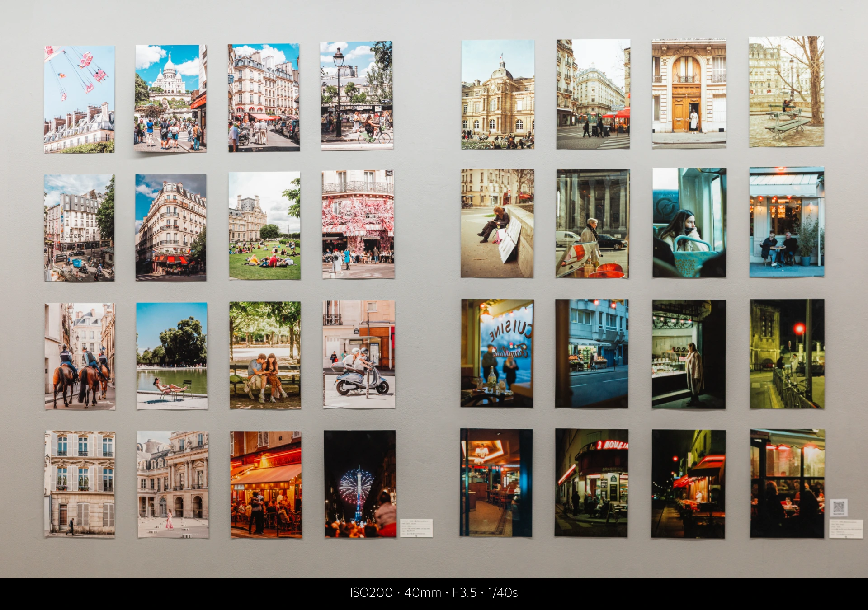The image size is (868, 610).
Task: Select the domed palace building photo
Action: [x=498, y=95]
